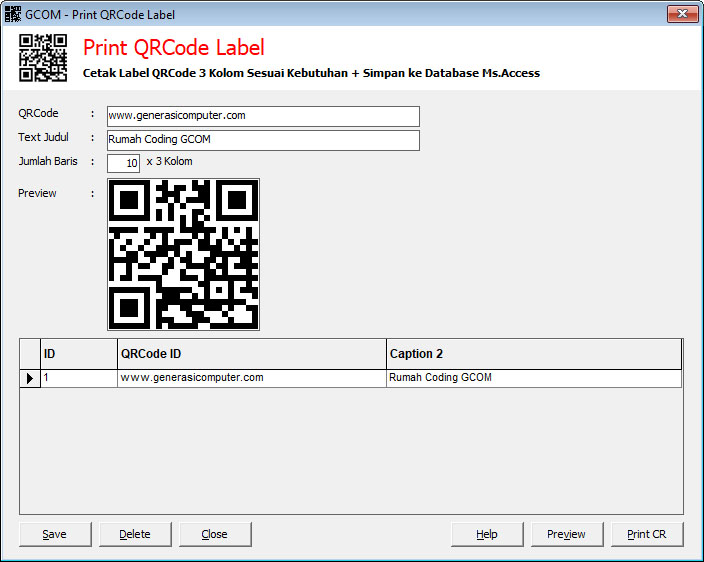Select the ID cell with value 1
Image resolution: width=704 pixels, height=562 pixels.
78,378
